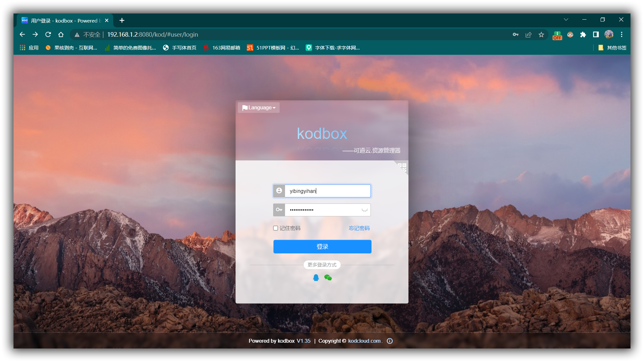Screen dimensions: 644x362
Task: Open 简单的免费图像托 bookmark
Action: pyautogui.click(x=130, y=48)
